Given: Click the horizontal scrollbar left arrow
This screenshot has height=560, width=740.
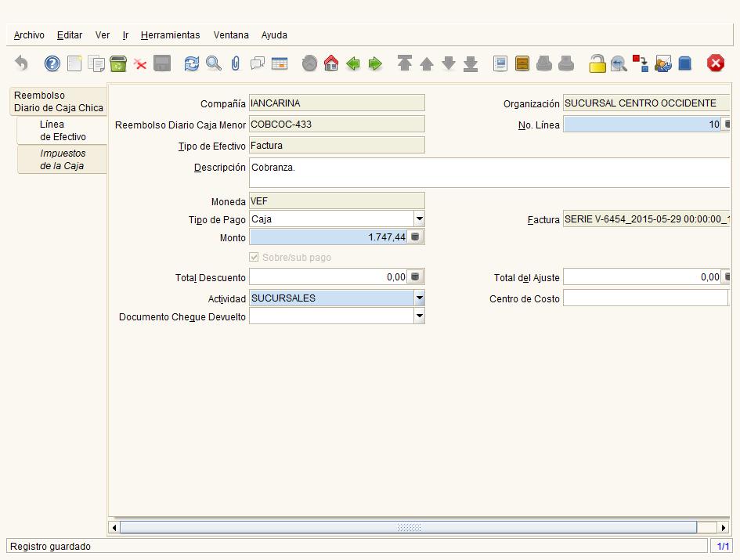Looking at the screenshot, I should click(114, 527).
